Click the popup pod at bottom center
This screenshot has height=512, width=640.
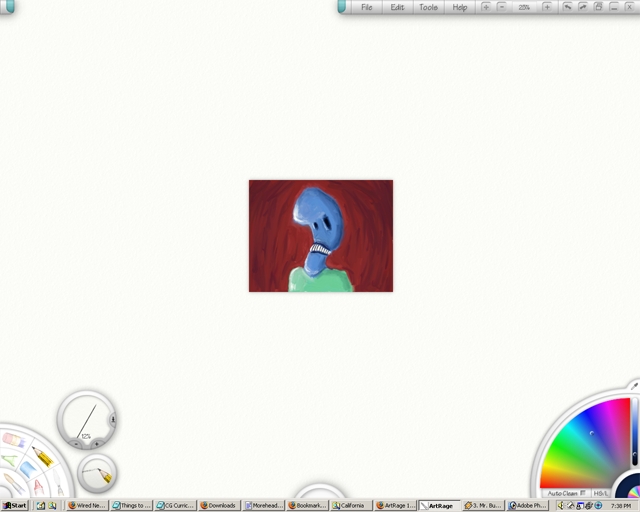(x=320, y=490)
